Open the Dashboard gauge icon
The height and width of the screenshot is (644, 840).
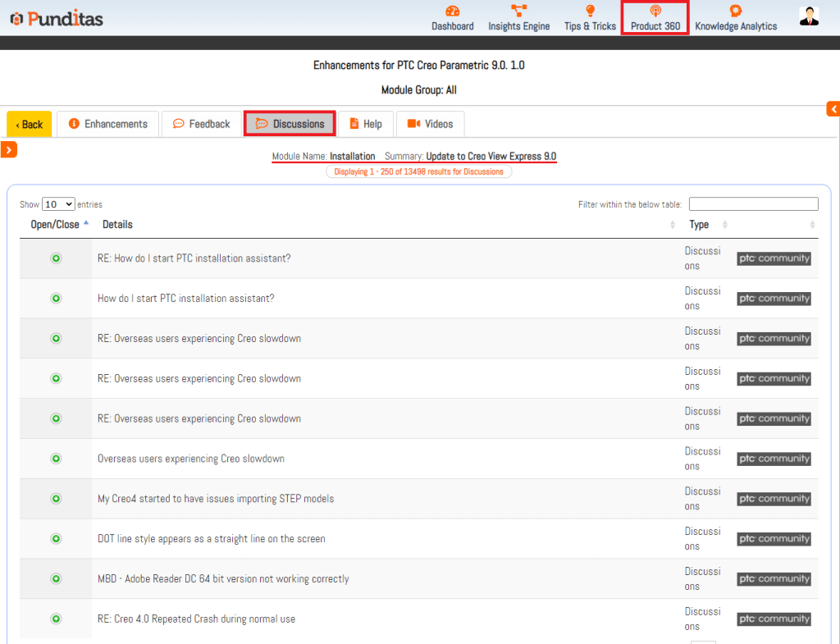[452, 11]
